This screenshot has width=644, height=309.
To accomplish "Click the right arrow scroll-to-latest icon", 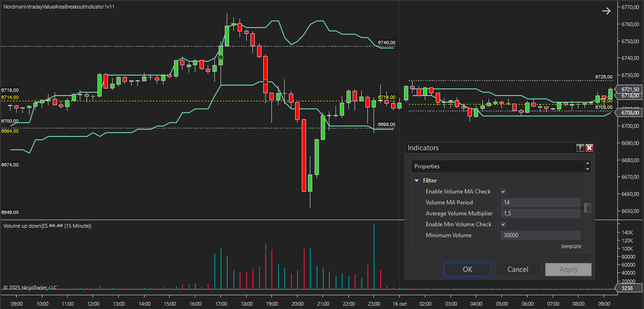I will click(x=606, y=11).
